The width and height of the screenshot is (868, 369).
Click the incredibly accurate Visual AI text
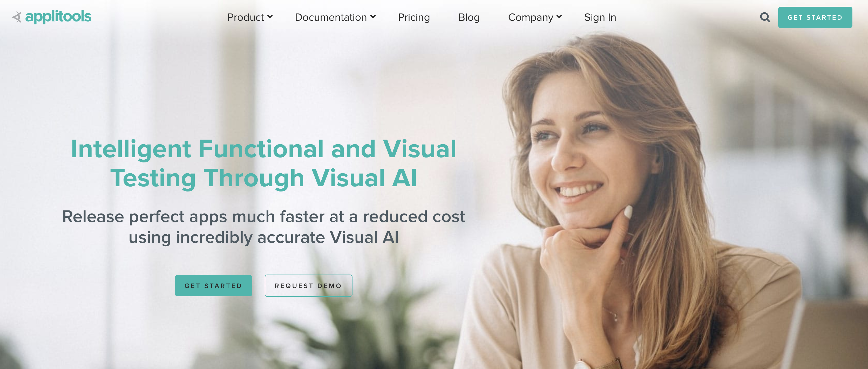[x=287, y=238]
